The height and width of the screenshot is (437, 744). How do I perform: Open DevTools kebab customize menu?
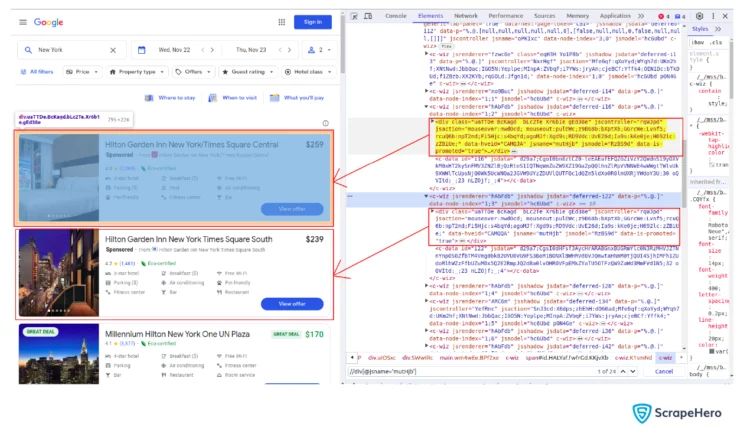(x=713, y=16)
